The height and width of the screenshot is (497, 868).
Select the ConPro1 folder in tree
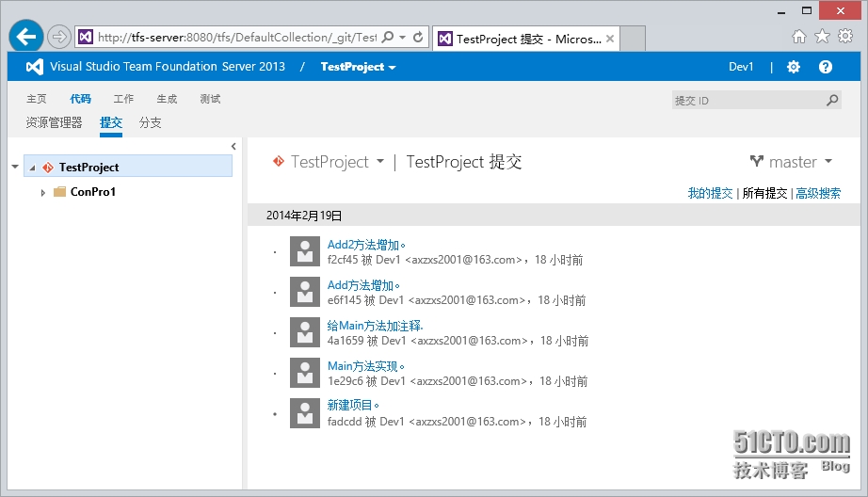pyautogui.click(x=93, y=192)
